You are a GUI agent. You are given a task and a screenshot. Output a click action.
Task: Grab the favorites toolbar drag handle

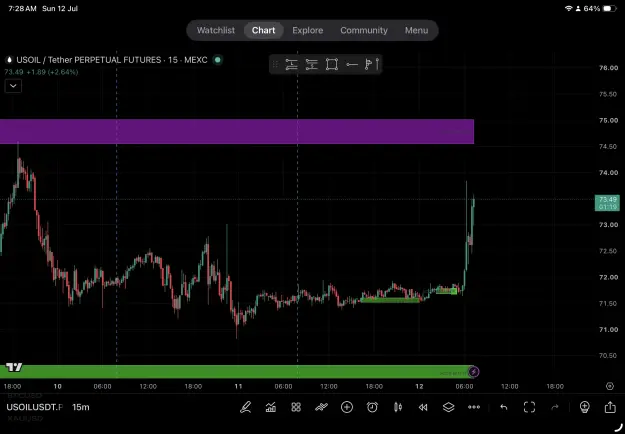275,65
